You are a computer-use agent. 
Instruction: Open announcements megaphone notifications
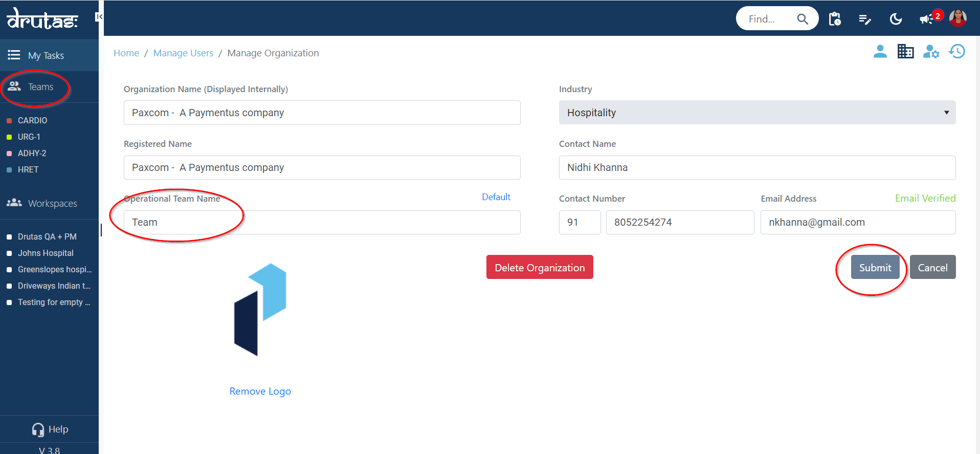click(926, 19)
